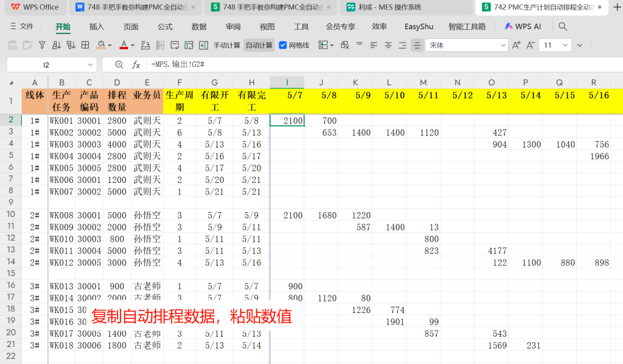
Task: Sort descending with the reversed sort icon
Action: tap(71, 45)
